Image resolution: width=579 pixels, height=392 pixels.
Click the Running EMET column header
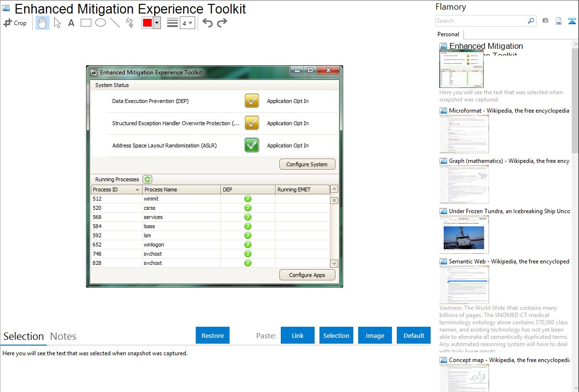pos(303,189)
